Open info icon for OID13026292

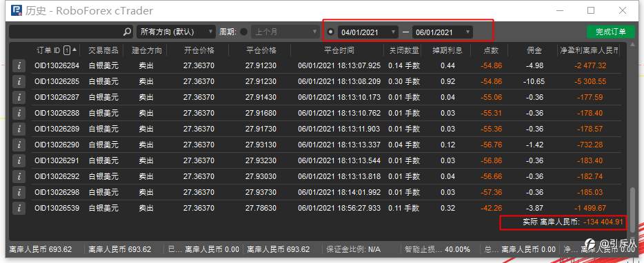tap(19, 176)
